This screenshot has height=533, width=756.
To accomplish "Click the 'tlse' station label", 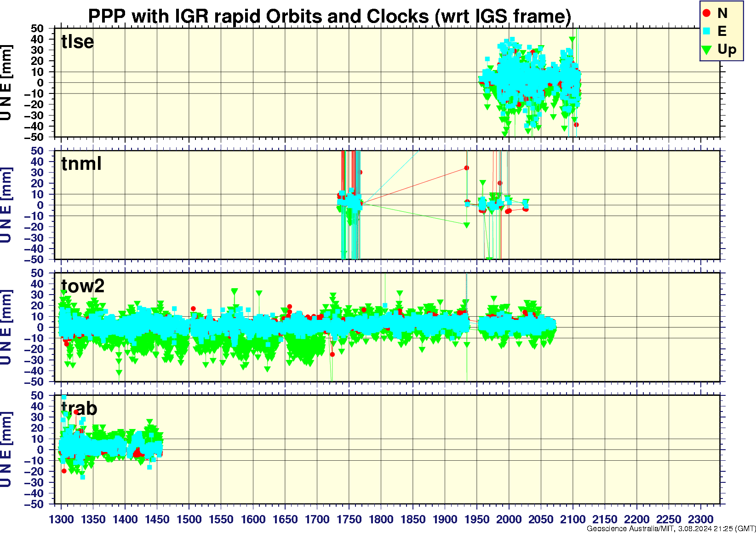I will [x=78, y=41].
